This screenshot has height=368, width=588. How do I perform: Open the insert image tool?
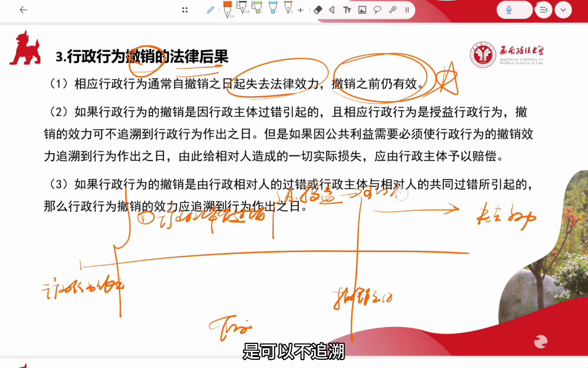click(362, 10)
